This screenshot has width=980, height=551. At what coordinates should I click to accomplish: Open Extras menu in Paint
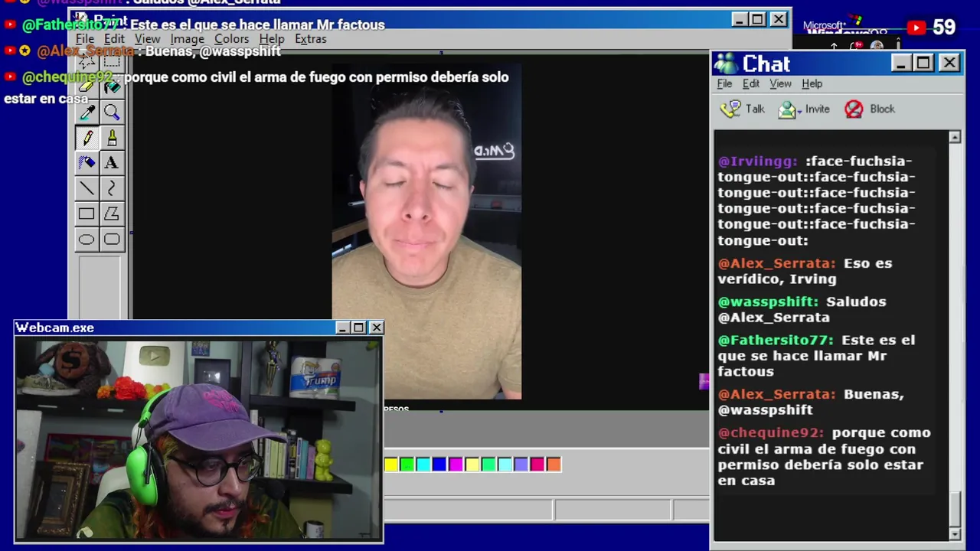click(310, 39)
